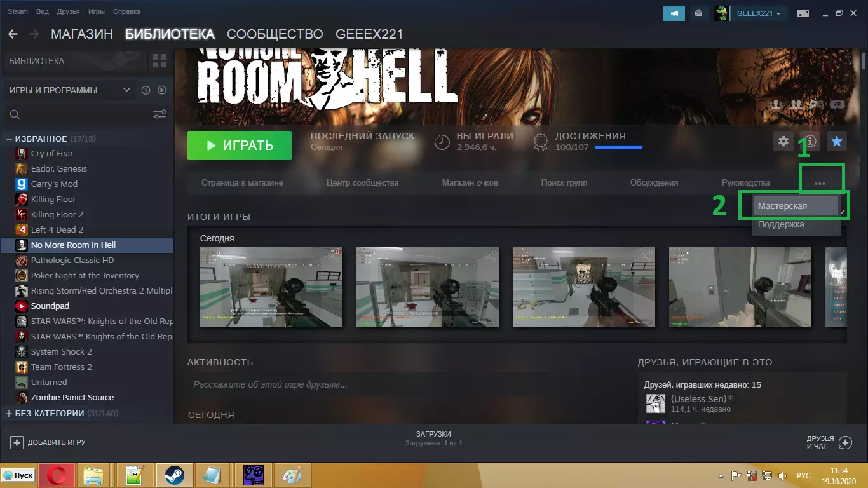Open the first game screenshot thumbnail

tap(271, 287)
